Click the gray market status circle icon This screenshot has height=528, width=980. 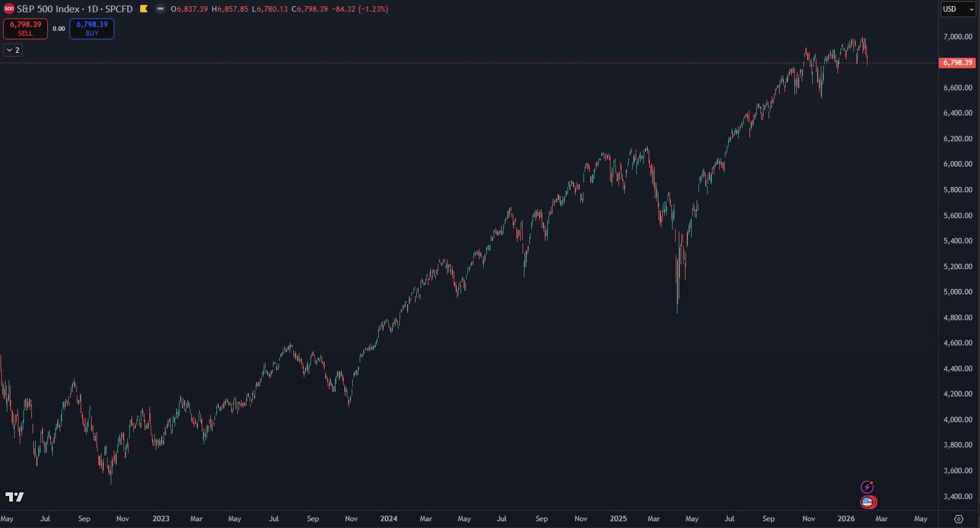[x=160, y=9]
